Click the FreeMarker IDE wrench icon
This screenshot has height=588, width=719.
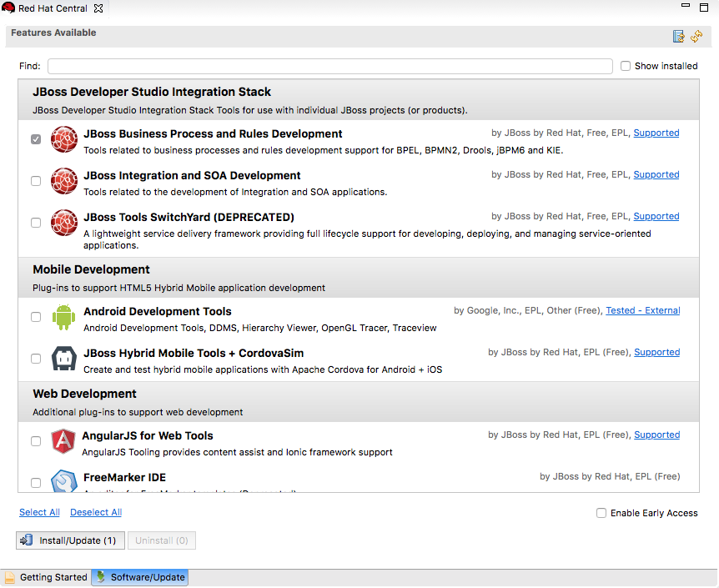coord(63,480)
